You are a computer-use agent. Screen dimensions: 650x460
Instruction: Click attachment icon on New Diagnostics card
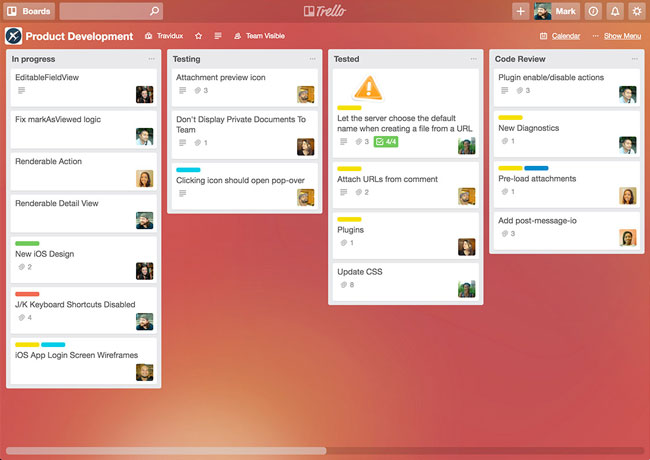(x=504, y=141)
